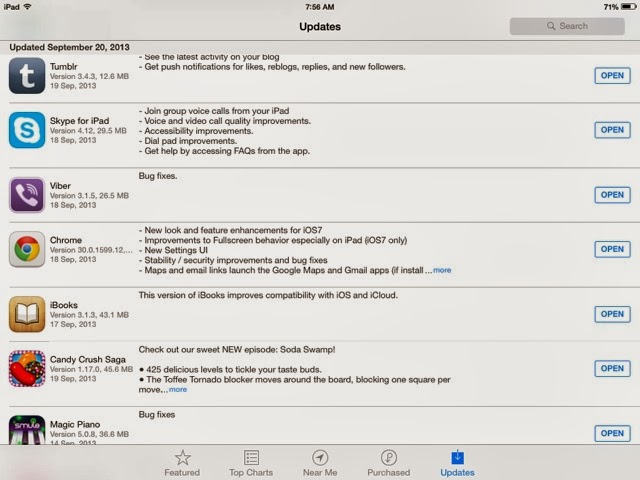This screenshot has height=480, width=640.
Task: Tap 'Version 4.12, 29.5 MB' text
Action: [88, 131]
